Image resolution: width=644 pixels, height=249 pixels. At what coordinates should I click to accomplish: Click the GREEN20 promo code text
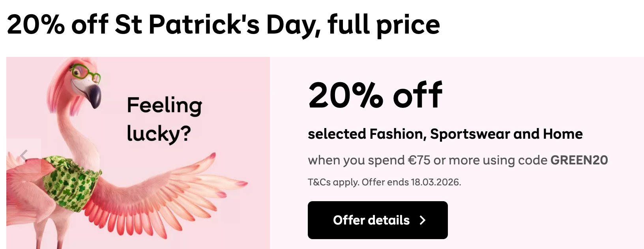(579, 160)
